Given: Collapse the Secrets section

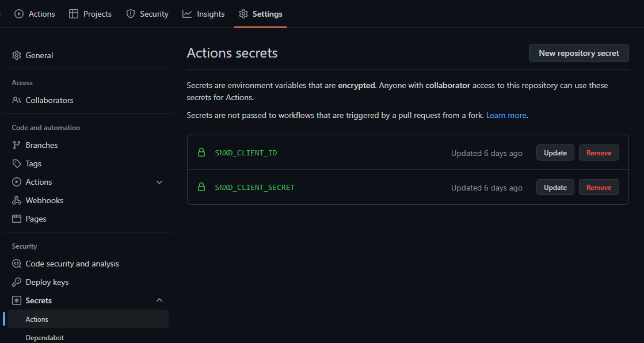Looking at the screenshot, I should 159,300.
